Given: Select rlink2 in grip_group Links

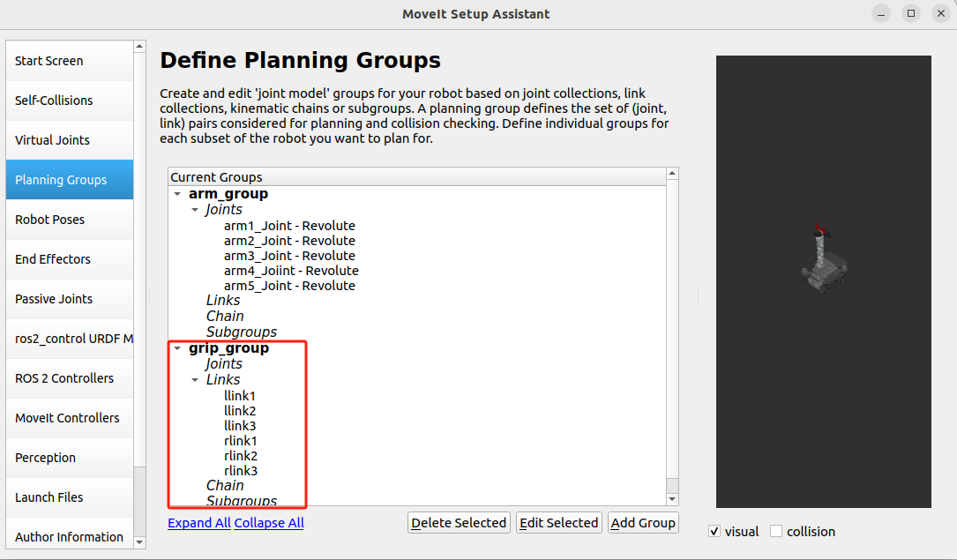Looking at the screenshot, I should pos(241,456).
